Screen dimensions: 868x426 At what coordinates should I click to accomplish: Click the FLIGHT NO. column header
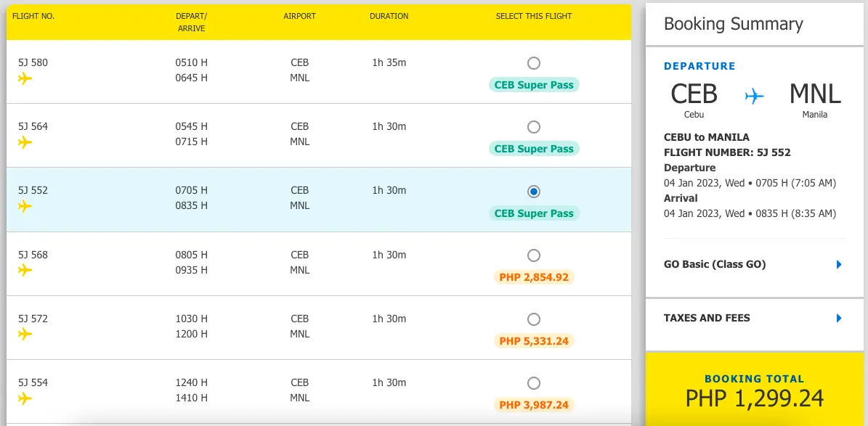pyautogui.click(x=33, y=15)
